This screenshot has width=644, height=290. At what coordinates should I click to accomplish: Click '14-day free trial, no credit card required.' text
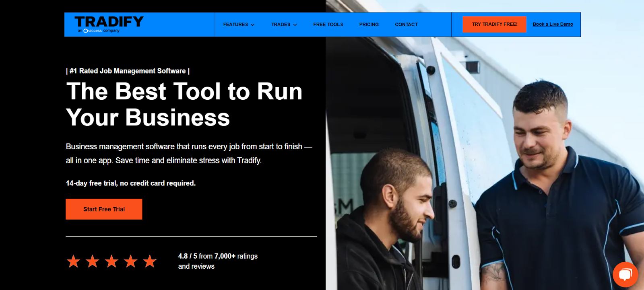click(x=131, y=183)
